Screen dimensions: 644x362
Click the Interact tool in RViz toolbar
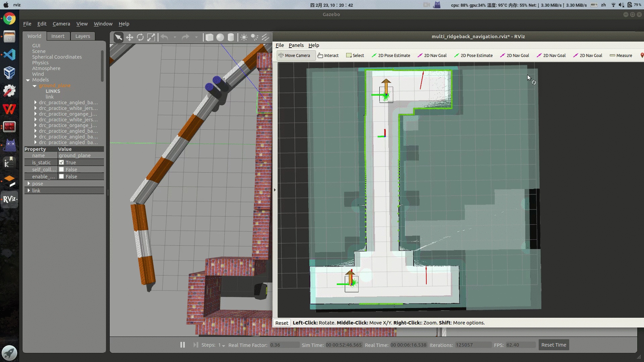point(328,55)
